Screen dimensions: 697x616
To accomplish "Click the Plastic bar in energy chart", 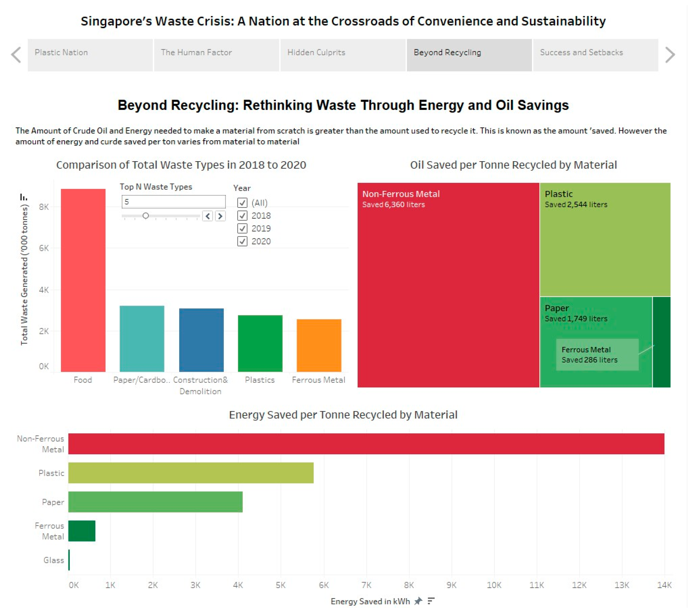I will 191,473.
